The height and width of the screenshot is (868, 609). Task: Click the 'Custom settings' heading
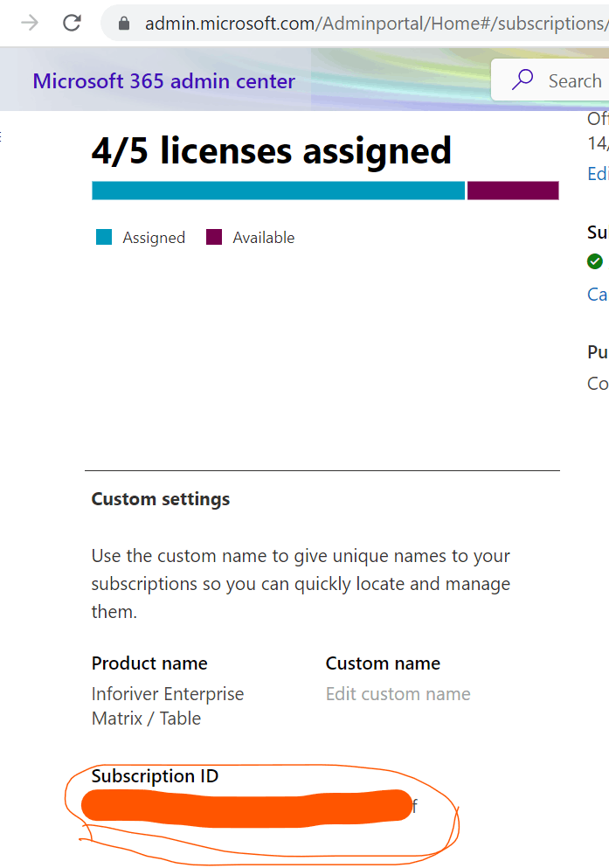tap(161, 499)
